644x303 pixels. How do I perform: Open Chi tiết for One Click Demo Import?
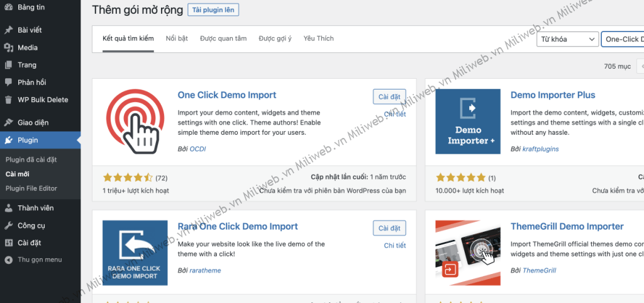click(395, 114)
